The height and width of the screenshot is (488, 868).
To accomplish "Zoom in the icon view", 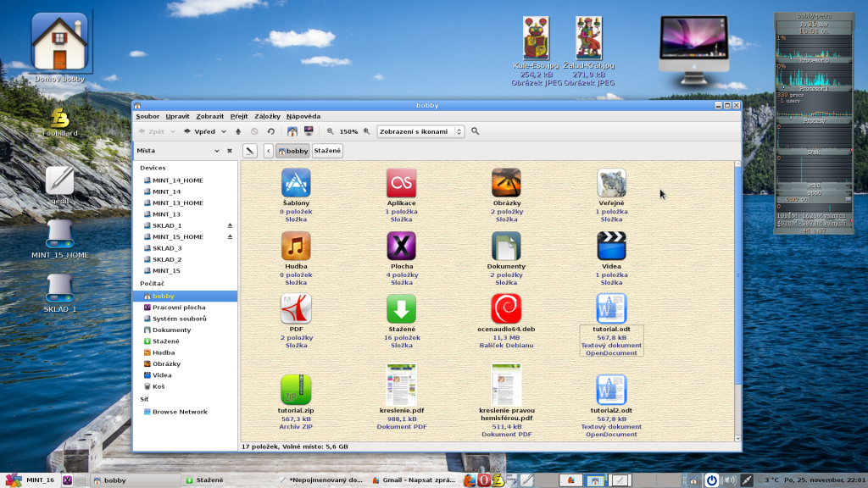I will pyautogui.click(x=366, y=131).
